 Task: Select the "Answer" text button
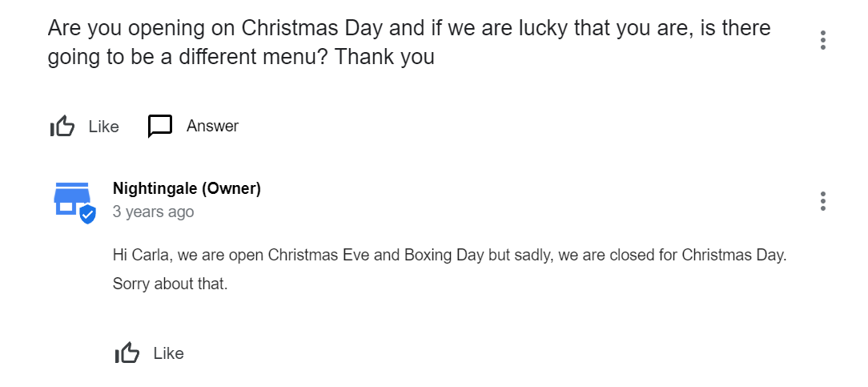[212, 126]
